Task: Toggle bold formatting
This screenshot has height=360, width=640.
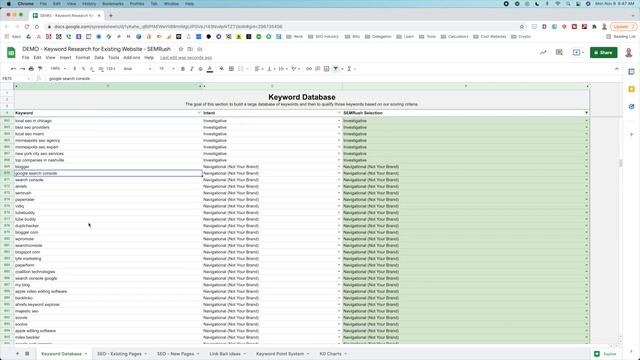Action: (x=183, y=69)
